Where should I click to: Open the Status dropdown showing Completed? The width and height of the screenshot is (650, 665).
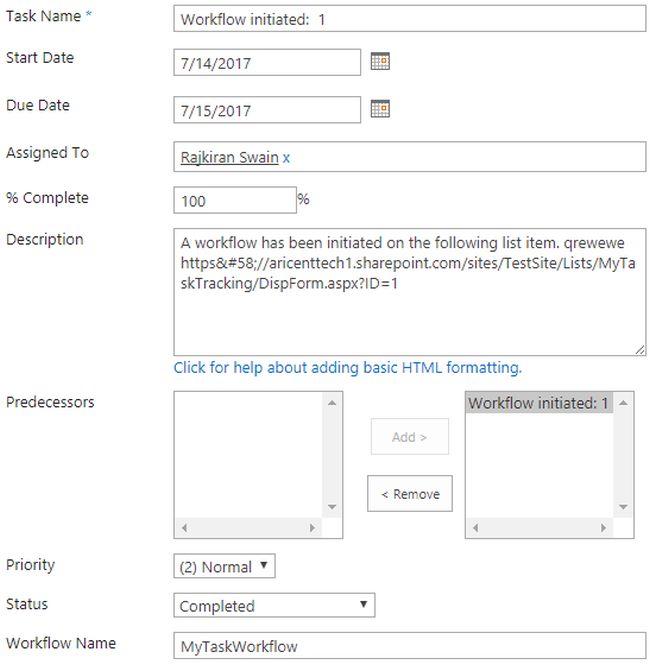click(274, 606)
